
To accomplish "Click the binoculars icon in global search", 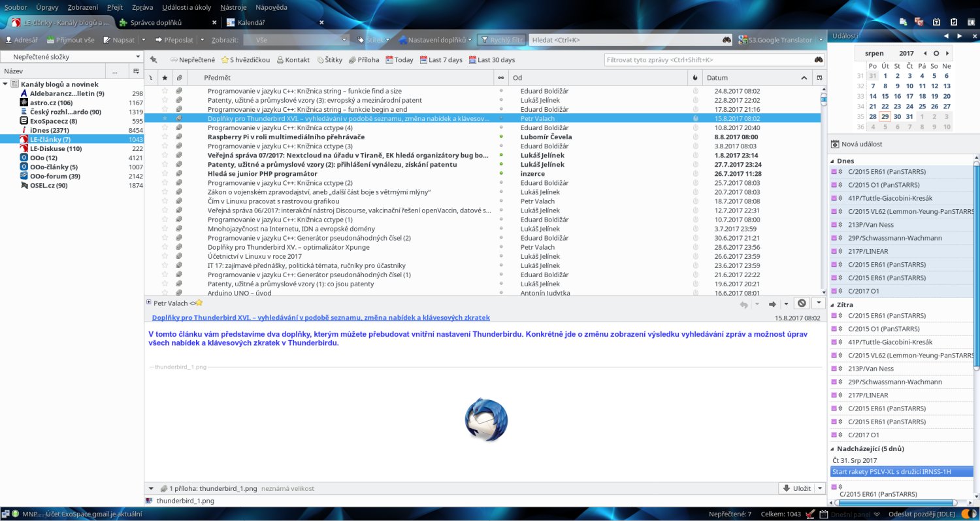I will coord(727,40).
